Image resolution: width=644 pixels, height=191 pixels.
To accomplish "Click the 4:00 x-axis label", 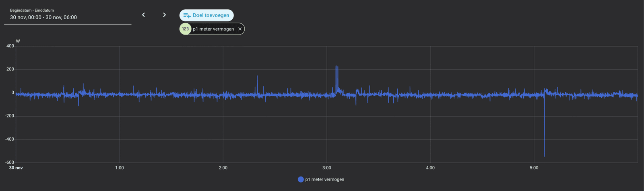I will 430,168.
